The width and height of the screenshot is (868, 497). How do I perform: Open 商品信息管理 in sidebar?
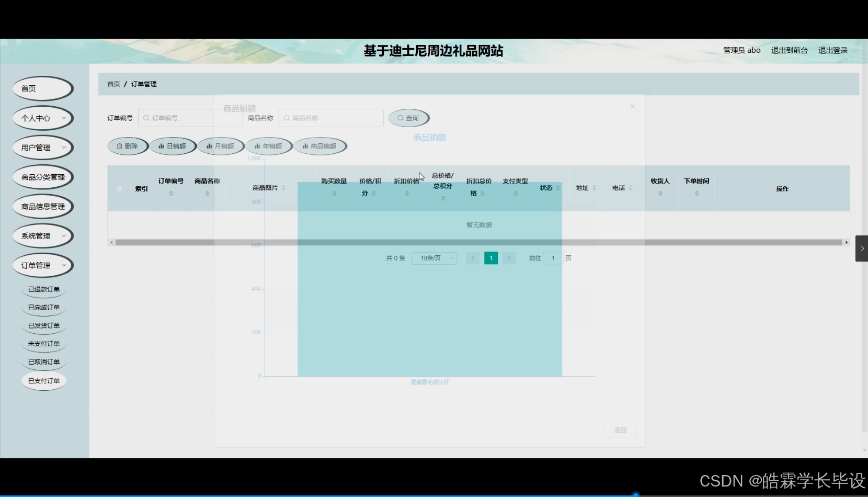(42, 207)
